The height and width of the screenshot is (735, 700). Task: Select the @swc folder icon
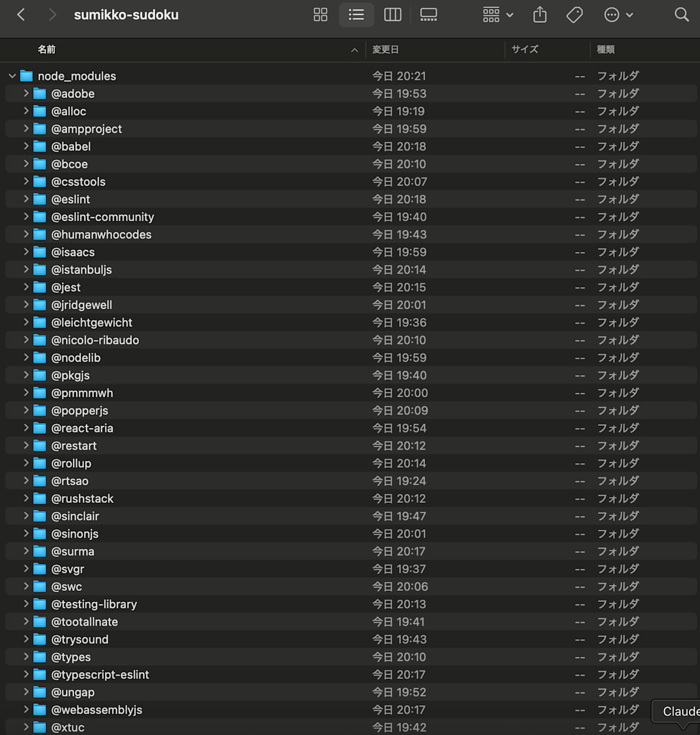pos(40,586)
